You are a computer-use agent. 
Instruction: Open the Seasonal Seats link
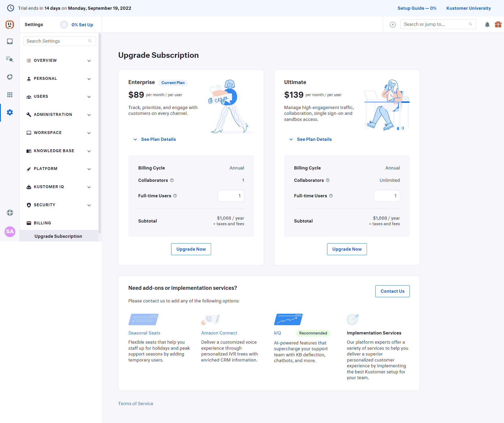click(144, 333)
